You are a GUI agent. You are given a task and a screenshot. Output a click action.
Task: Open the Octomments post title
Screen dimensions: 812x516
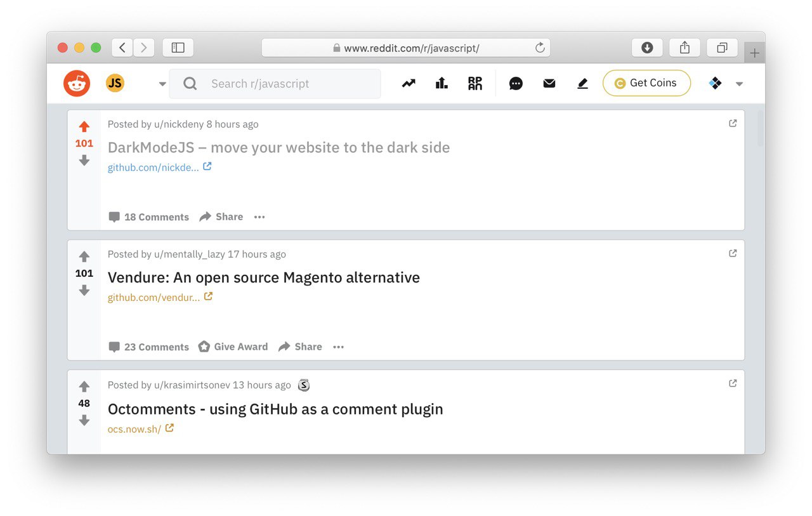pos(275,409)
